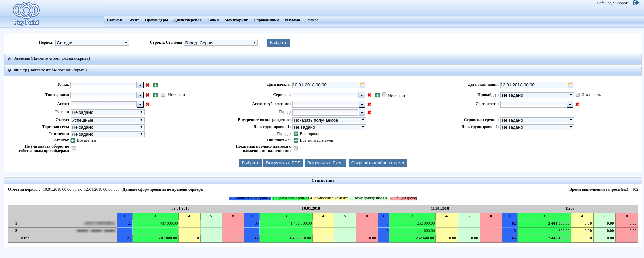Screen dimensions: 644x258
Task: Open the Справочники menu
Action: (x=266, y=20)
